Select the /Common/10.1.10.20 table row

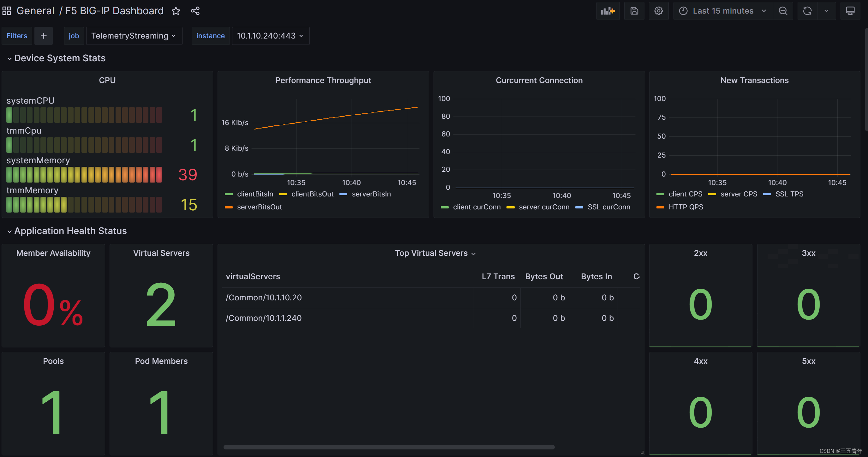(x=431, y=298)
